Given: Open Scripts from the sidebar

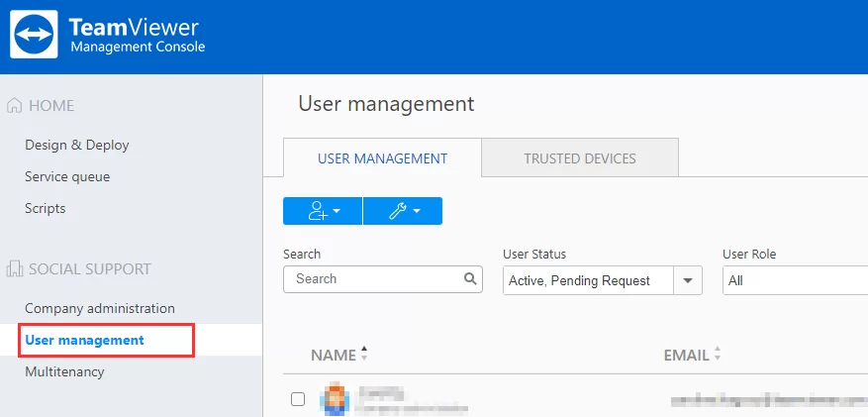Looking at the screenshot, I should click(x=46, y=208).
